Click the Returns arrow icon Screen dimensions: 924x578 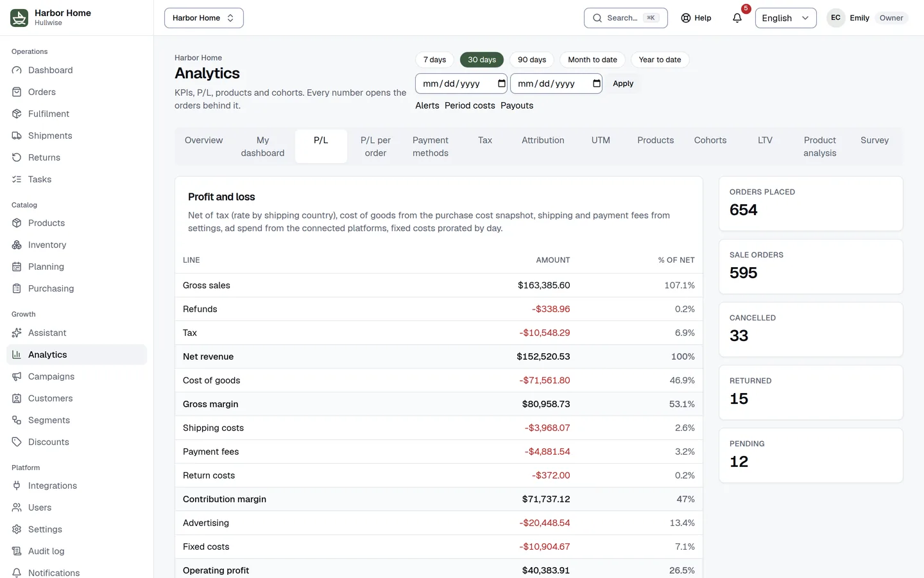[x=17, y=157]
